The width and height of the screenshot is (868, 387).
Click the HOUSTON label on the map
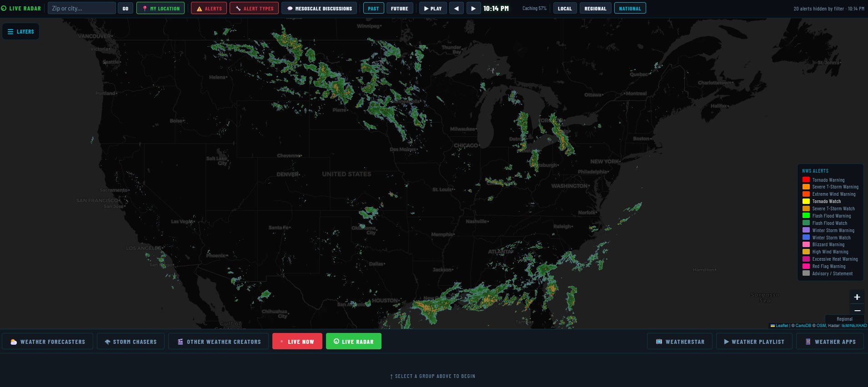385,300
